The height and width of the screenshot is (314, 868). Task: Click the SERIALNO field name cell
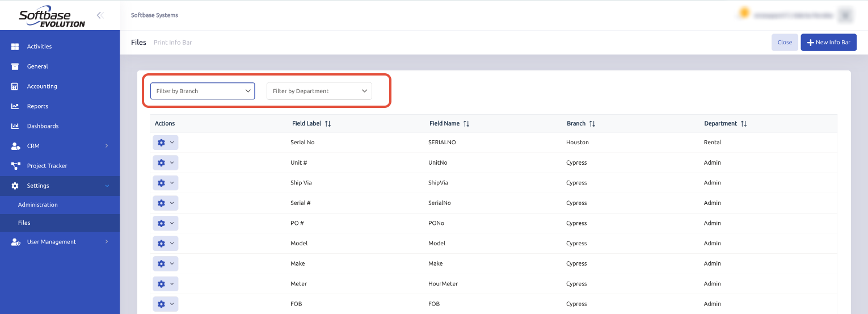coord(442,143)
